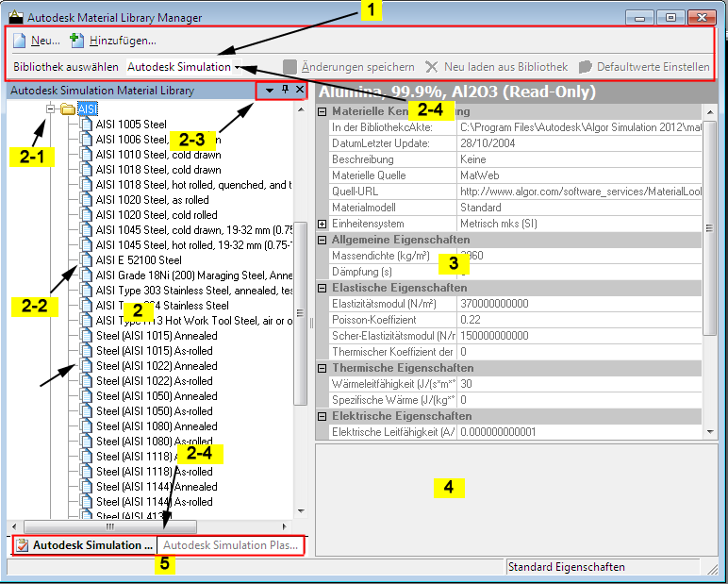Collapse Thermische Eigenschaften section

322,369
